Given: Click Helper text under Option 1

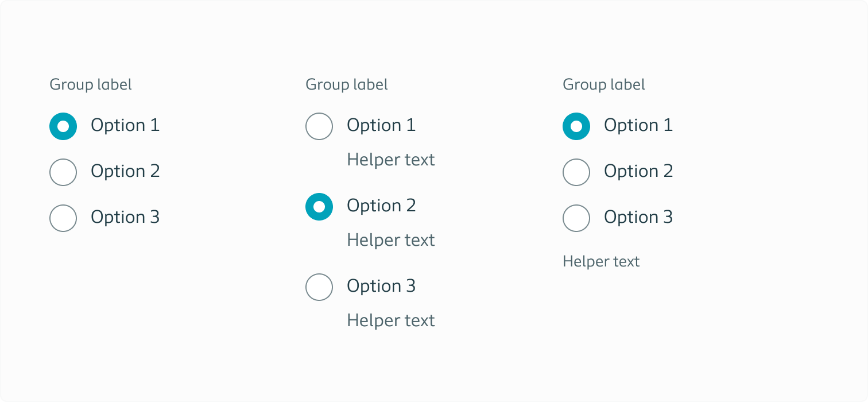Looking at the screenshot, I should point(391,160).
